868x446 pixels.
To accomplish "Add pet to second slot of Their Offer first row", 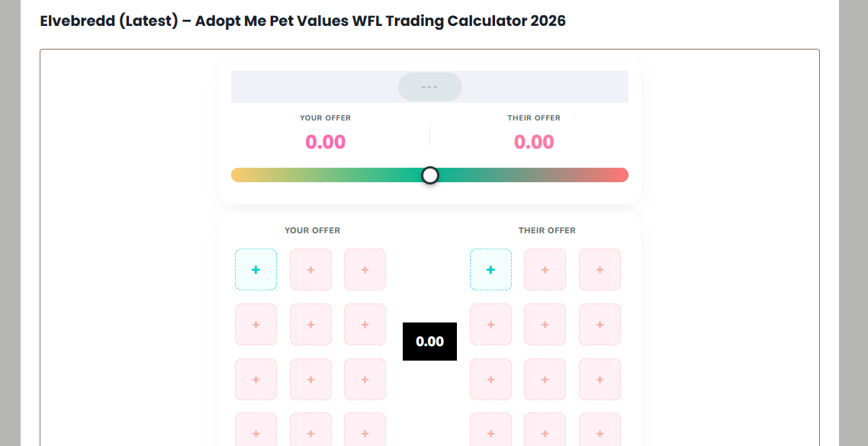I will [545, 269].
